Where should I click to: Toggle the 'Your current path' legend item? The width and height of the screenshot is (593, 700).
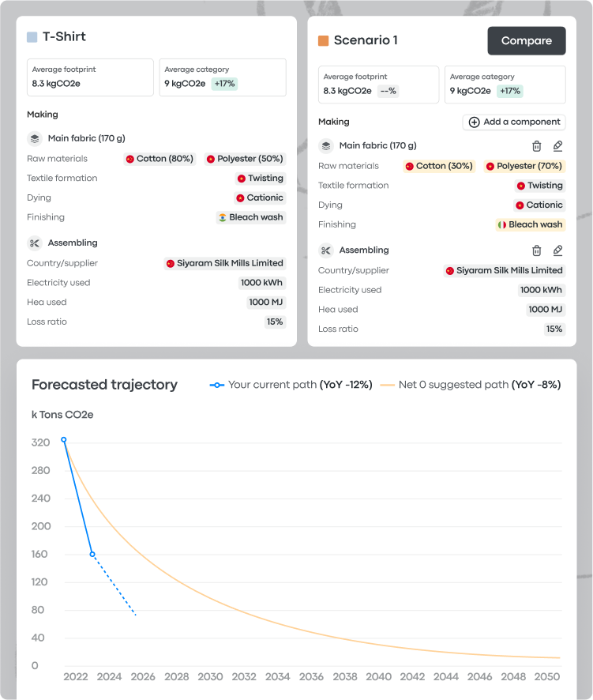coord(291,385)
